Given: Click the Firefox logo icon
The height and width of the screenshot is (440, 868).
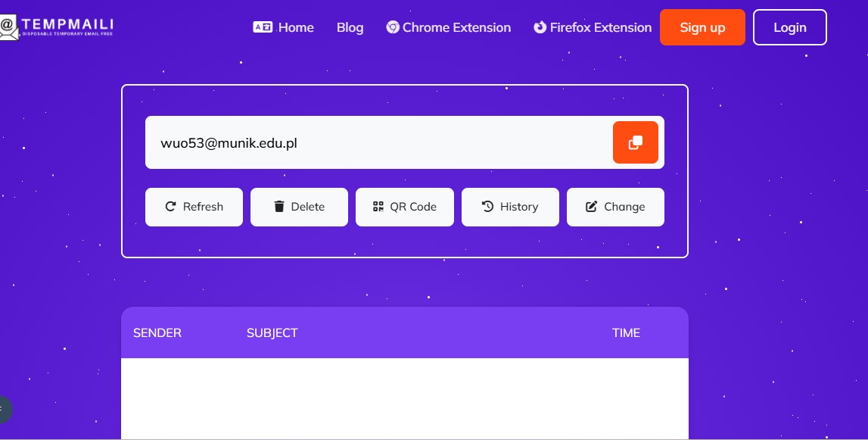Looking at the screenshot, I should 540,27.
